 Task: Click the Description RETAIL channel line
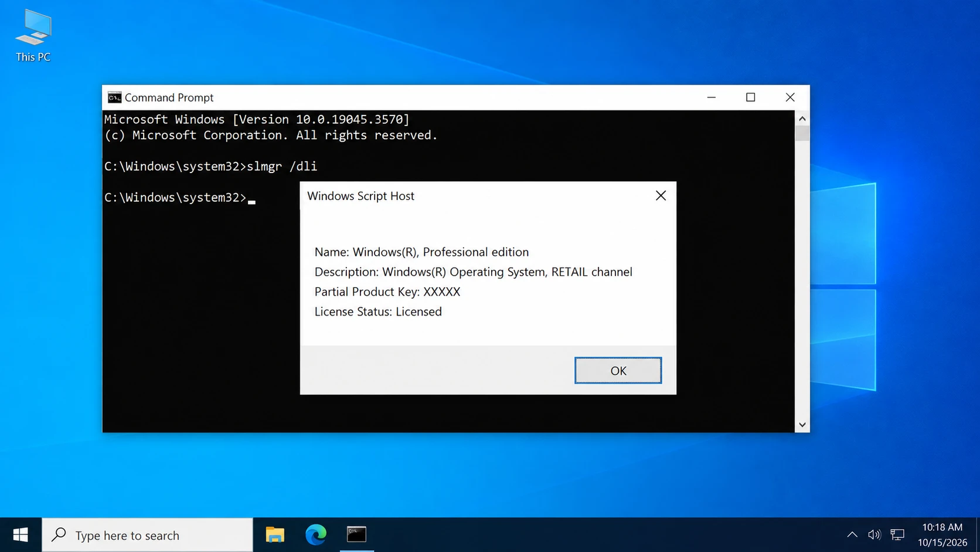[473, 272]
